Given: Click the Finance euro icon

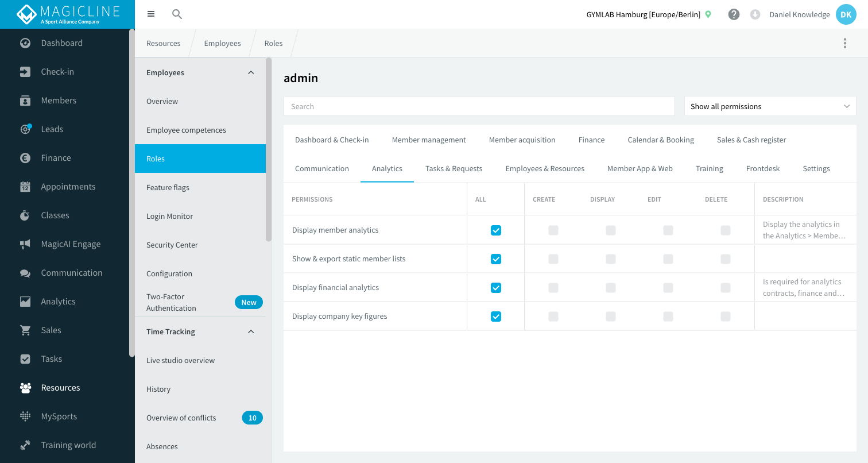Looking at the screenshot, I should pyautogui.click(x=25, y=158).
